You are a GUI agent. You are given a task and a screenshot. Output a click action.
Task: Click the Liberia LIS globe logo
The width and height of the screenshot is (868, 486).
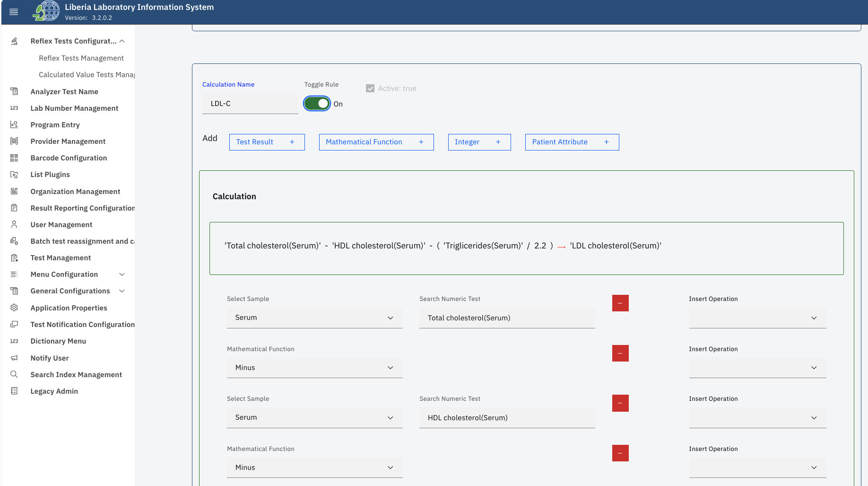(46, 11)
